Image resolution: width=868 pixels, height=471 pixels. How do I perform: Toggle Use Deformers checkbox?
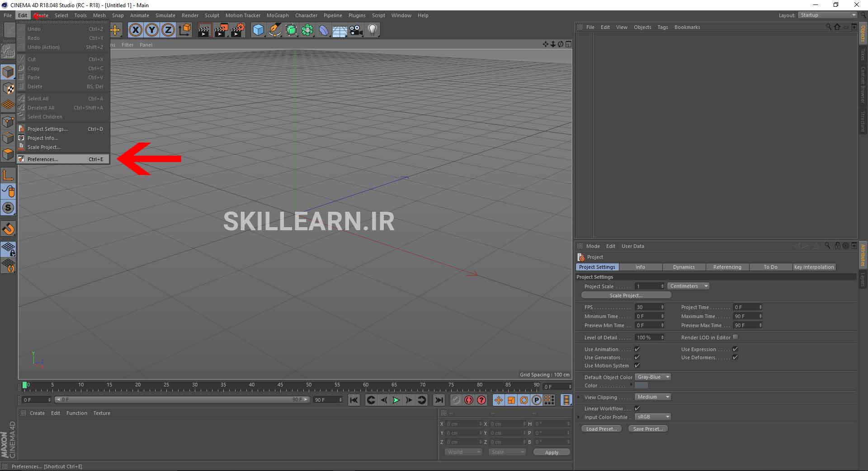coord(735,357)
